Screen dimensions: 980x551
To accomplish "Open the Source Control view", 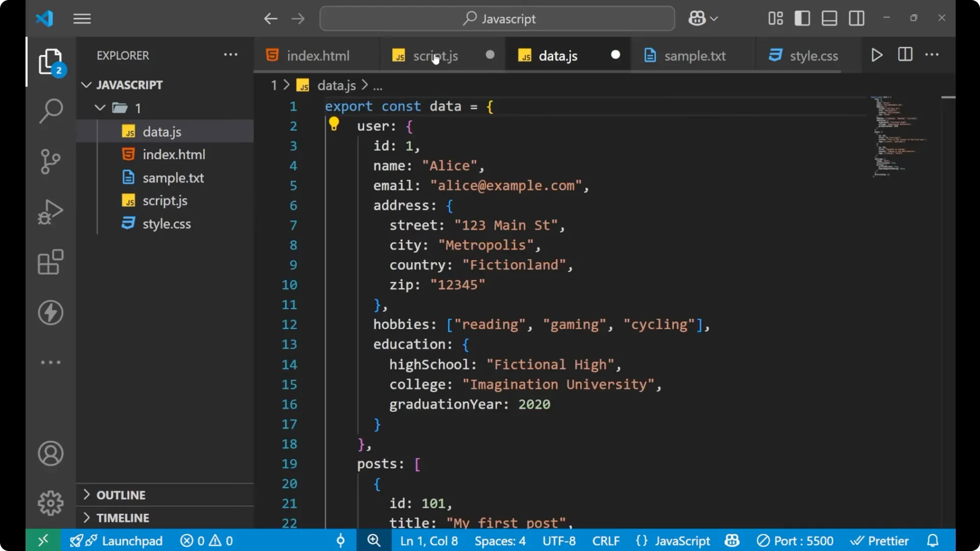I will tap(51, 161).
